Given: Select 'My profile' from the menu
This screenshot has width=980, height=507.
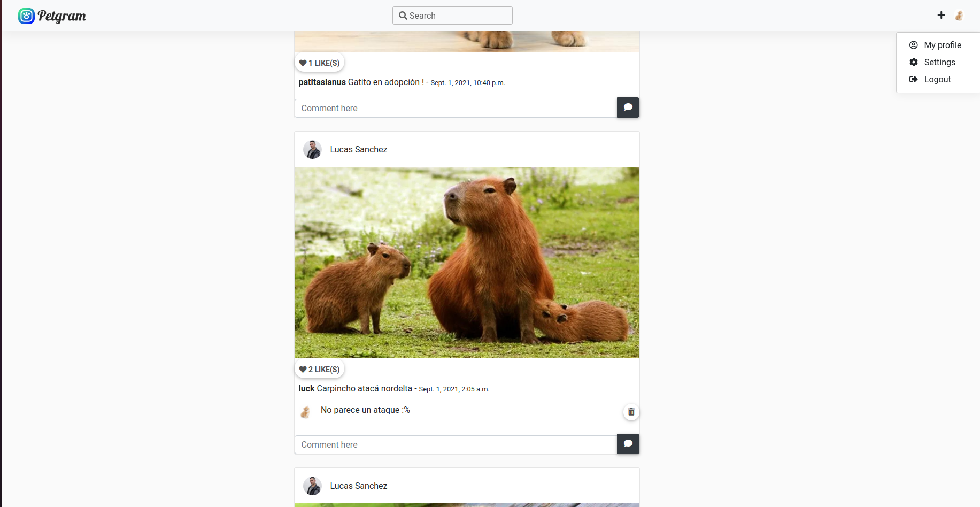Looking at the screenshot, I should pos(943,45).
